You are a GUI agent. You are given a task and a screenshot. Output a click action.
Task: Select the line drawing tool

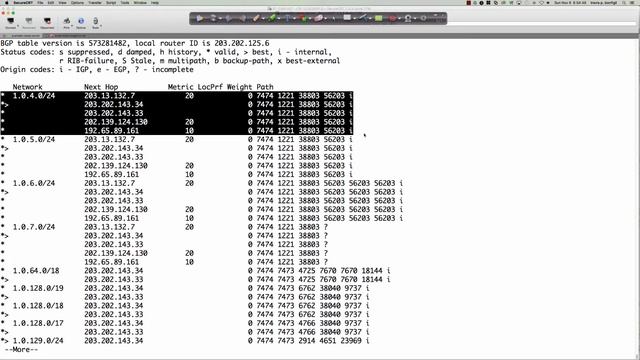tap(362, 18)
